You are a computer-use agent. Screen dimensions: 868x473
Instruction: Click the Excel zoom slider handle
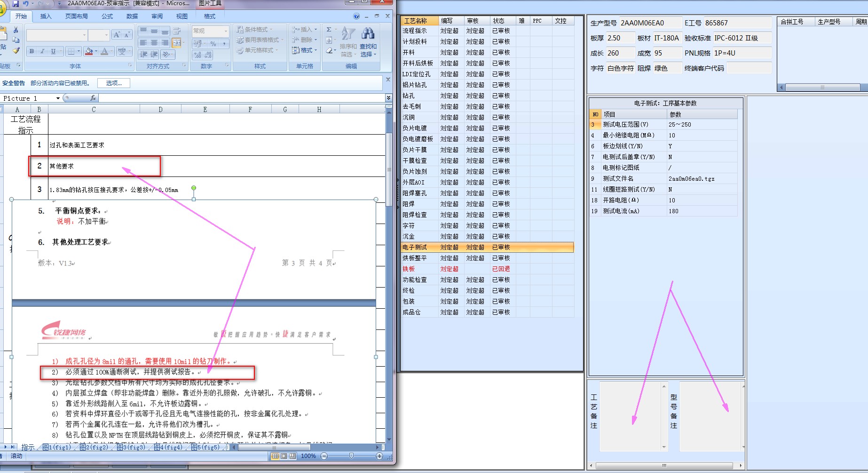[x=352, y=456]
